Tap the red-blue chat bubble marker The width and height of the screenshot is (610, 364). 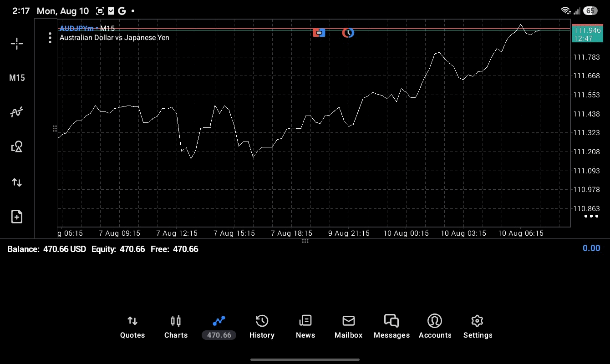319,33
